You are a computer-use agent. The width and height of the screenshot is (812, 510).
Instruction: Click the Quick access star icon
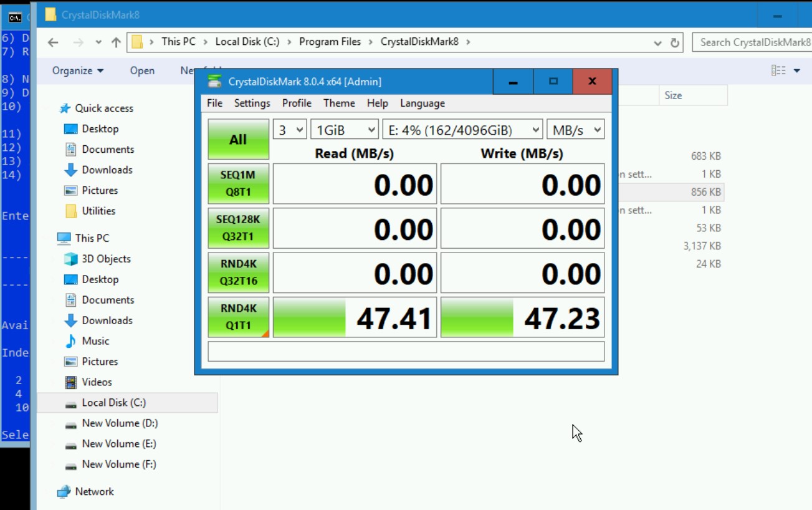pos(65,108)
